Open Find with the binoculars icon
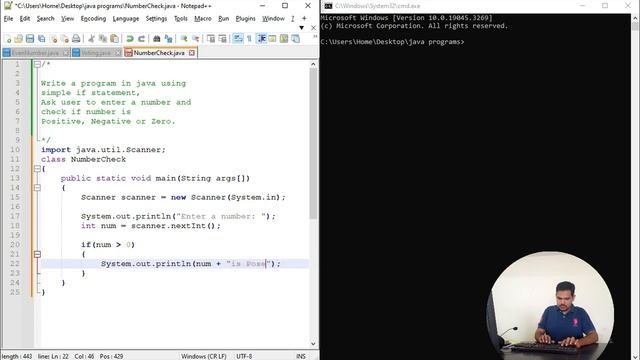Screen dimensions: 640x360 coord(157,39)
